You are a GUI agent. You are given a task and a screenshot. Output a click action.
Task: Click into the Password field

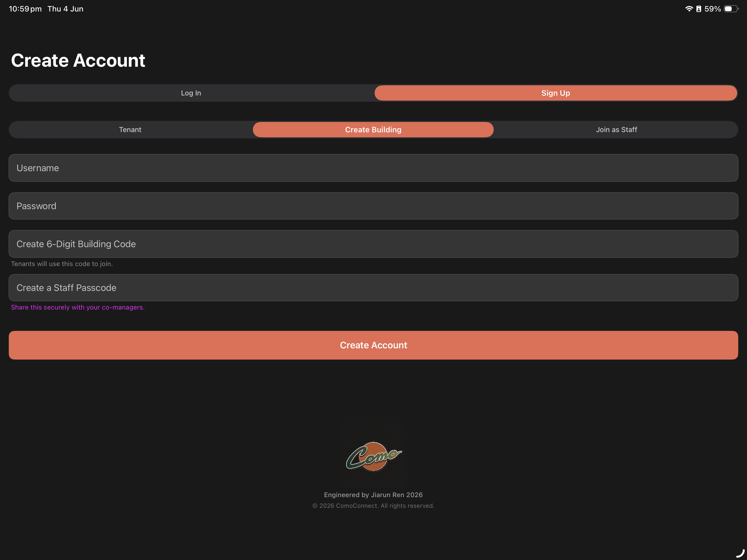coord(373,206)
